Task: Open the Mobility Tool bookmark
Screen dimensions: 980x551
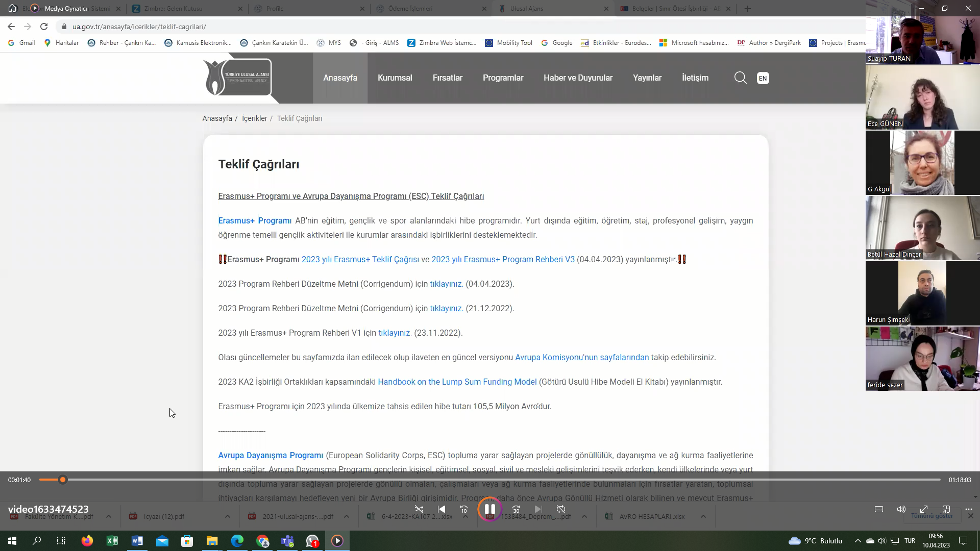Action: [508, 43]
